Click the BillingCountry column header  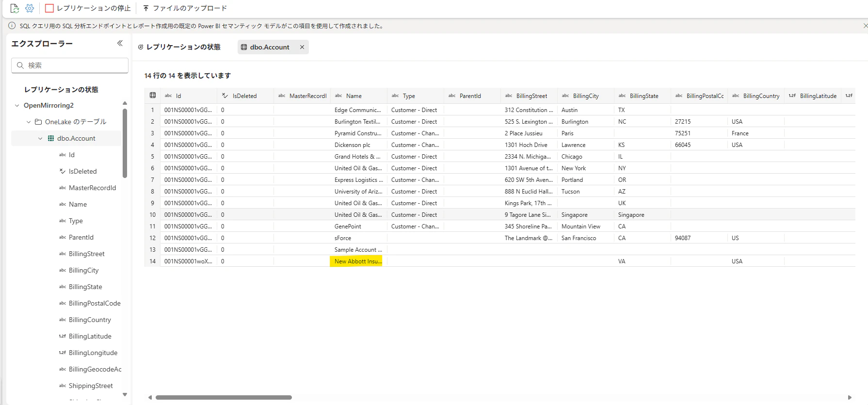coord(756,96)
